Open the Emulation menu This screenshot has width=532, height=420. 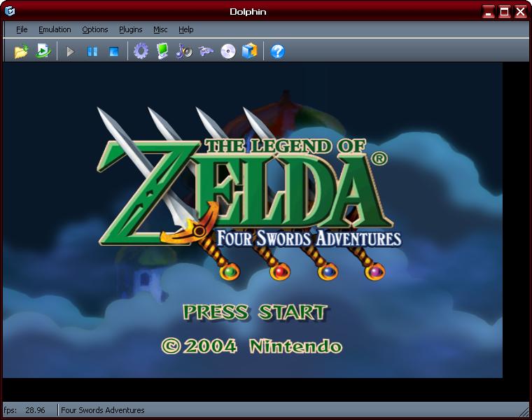pos(55,29)
